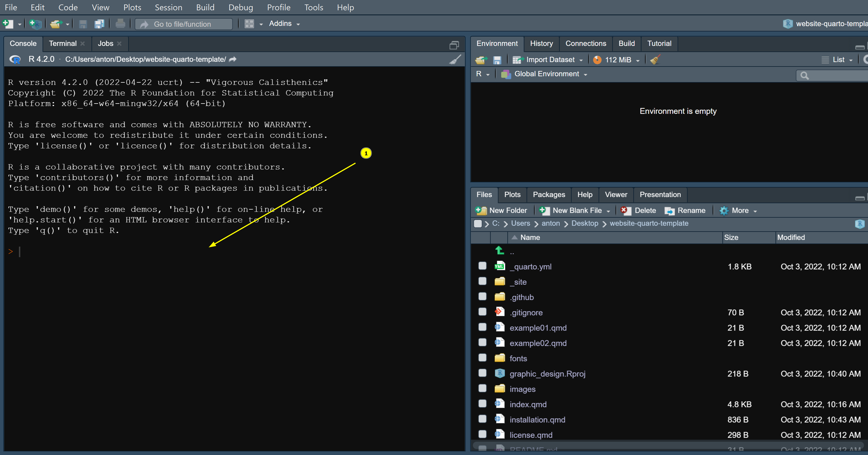Click the workspace panes grid icon
The height and width of the screenshot is (455, 868).
[249, 24]
